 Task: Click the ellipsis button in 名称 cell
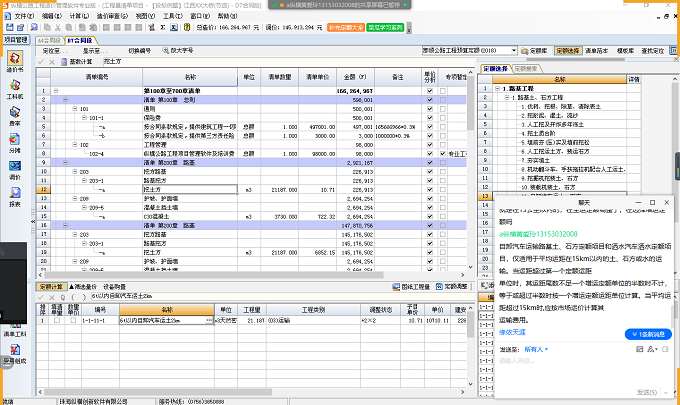coord(209,320)
